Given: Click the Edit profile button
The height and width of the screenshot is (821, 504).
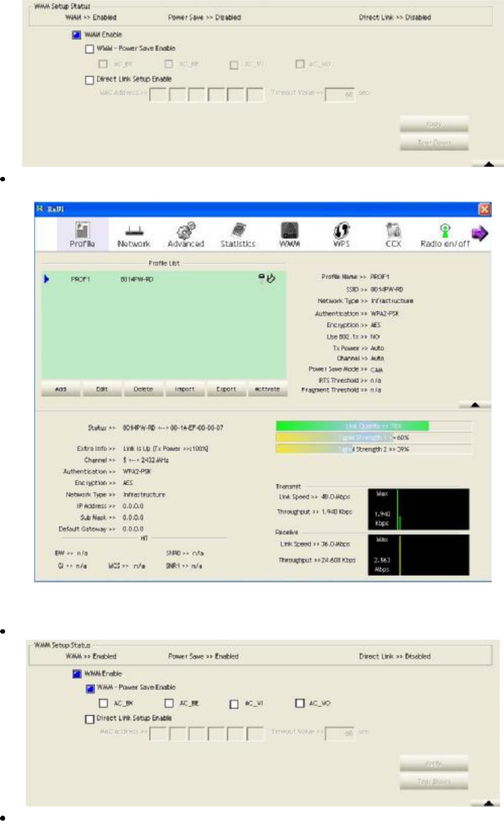Looking at the screenshot, I should pyautogui.click(x=102, y=389).
